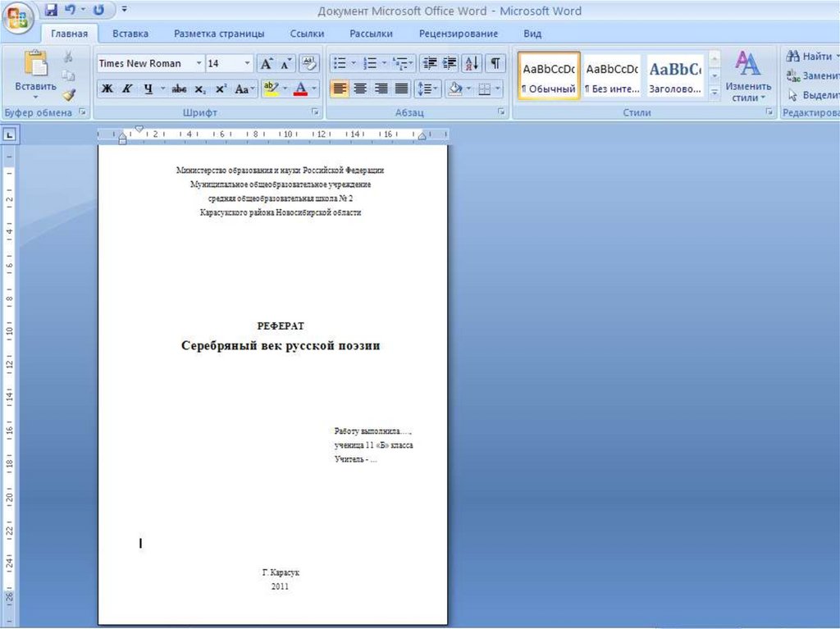Open the Разметка страницы tab
Screen dimensions: 840x629
click(x=219, y=34)
